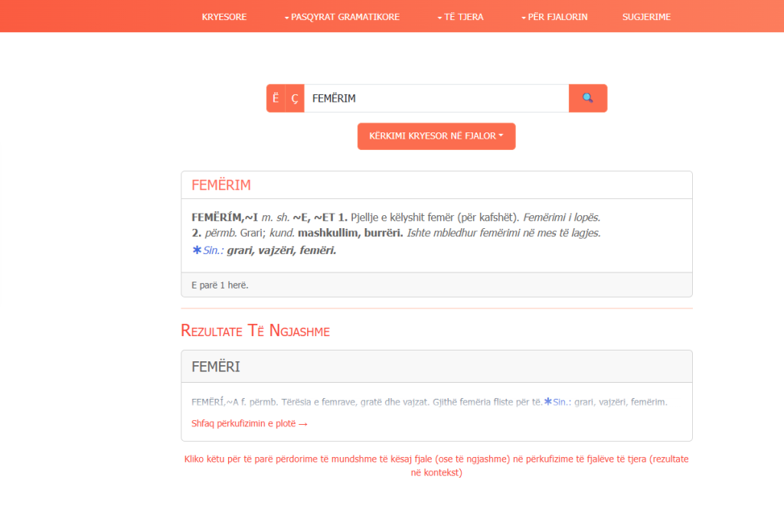Click the magnifying glass search button
The image size is (784, 532).
pyautogui.click(x=587, y=98)
